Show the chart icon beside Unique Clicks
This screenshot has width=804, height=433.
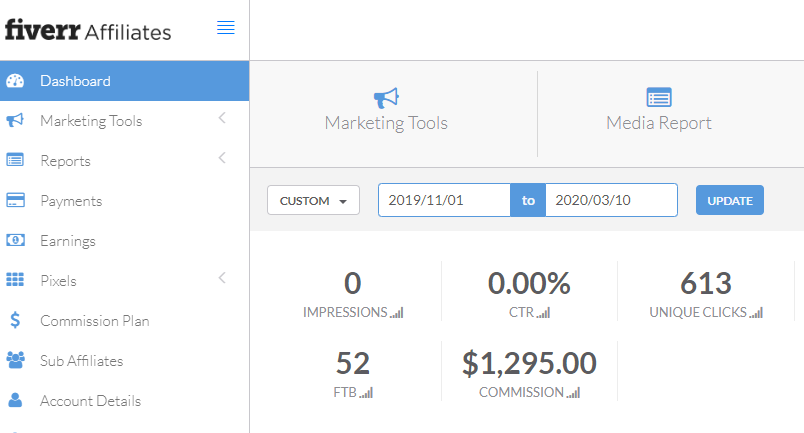[756, 313]
